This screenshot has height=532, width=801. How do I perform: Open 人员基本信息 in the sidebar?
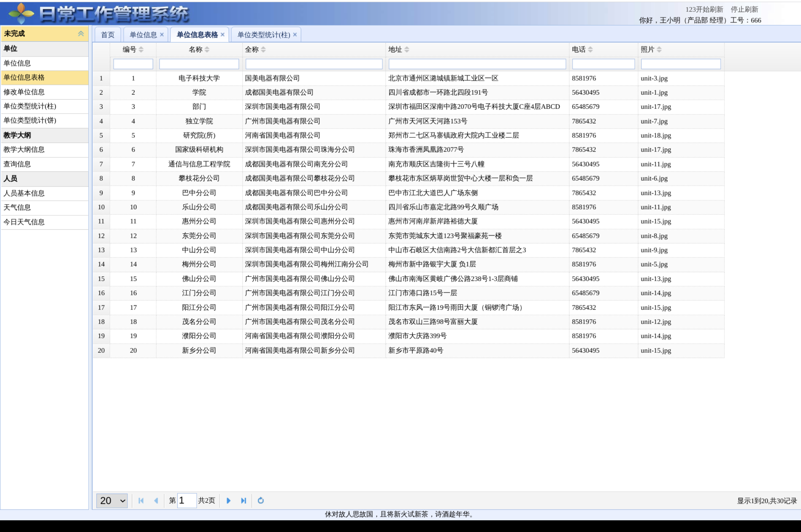45,194
